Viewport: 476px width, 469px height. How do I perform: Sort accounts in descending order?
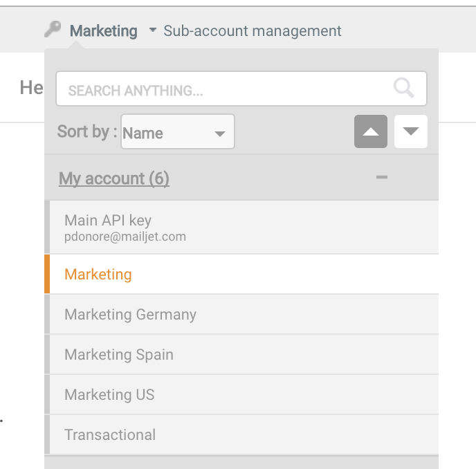[x=411, y=131]
